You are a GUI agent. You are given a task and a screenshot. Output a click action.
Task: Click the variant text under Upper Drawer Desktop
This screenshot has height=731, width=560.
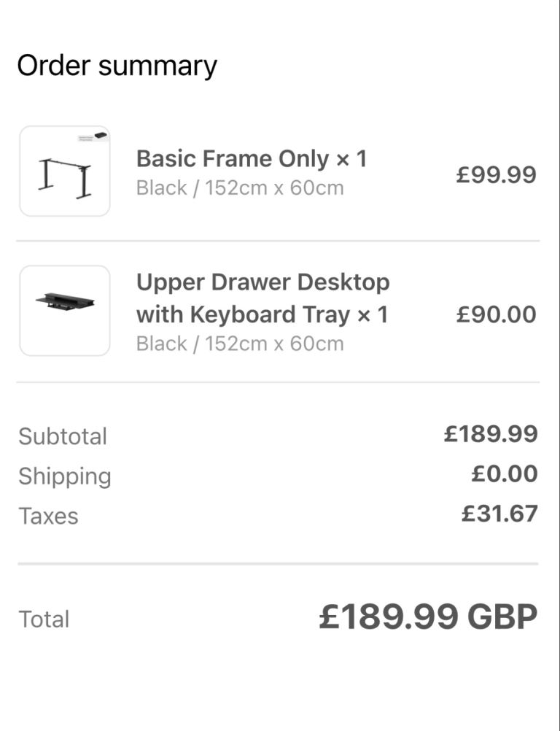pyautogui.click(x=240, y=344)
